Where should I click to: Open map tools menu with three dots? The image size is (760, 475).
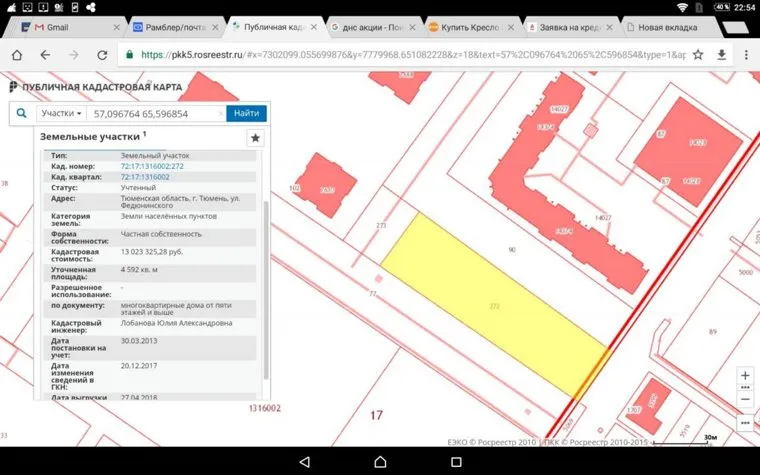click(x=745, y=422)
